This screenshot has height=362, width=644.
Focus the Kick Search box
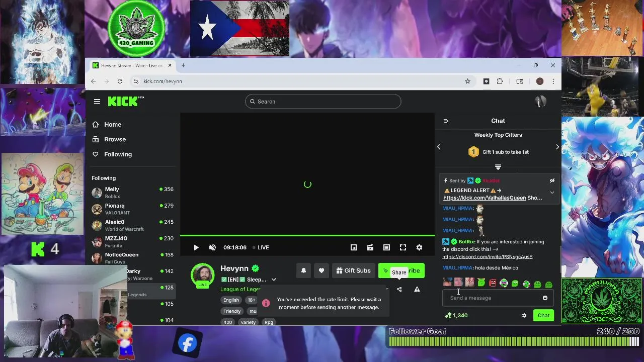(x=323, y=102)
